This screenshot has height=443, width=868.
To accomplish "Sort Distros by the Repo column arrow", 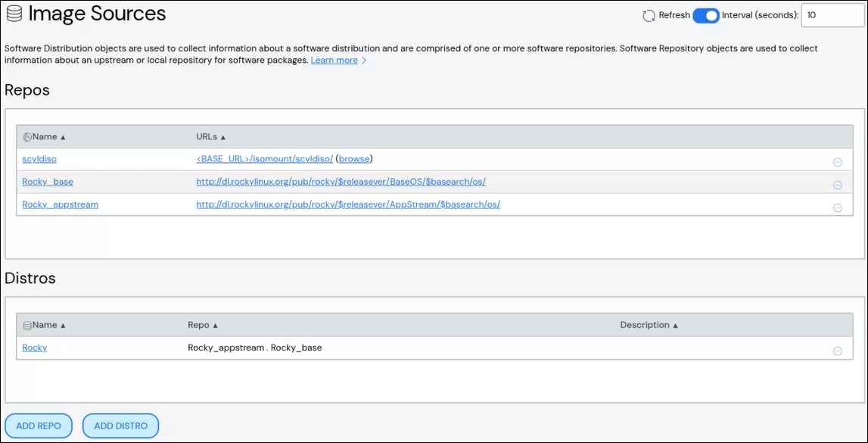I will pos(216,324).
